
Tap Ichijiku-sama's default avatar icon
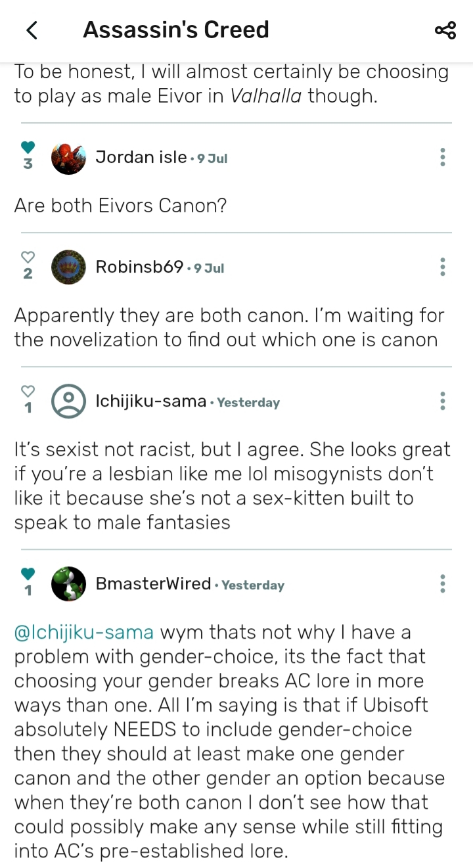tap(68, 401)
